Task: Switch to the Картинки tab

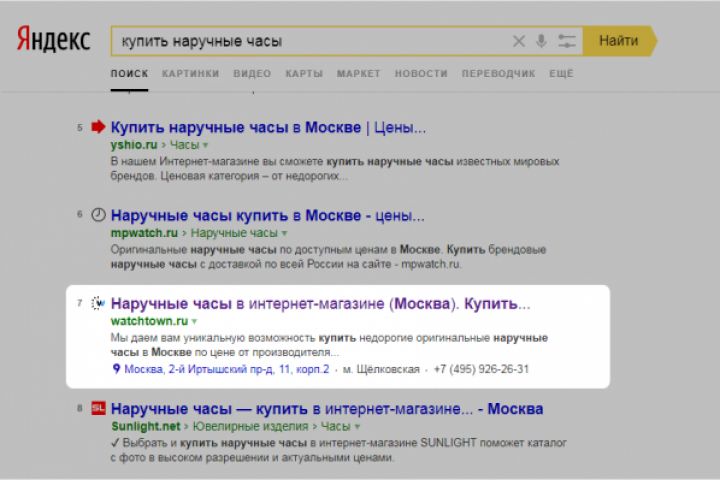Action: pos(191,73)
